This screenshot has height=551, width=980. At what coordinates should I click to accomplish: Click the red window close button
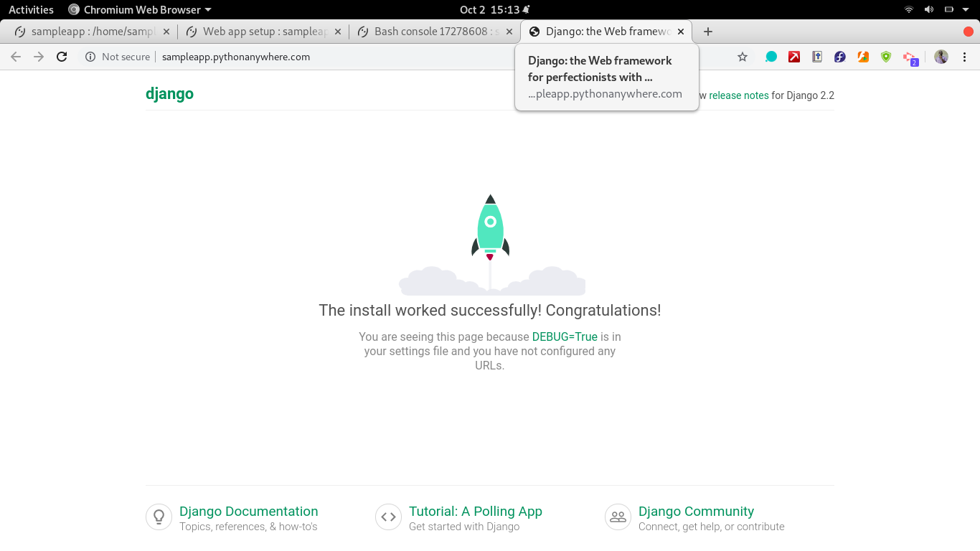[x=969, y=32]
